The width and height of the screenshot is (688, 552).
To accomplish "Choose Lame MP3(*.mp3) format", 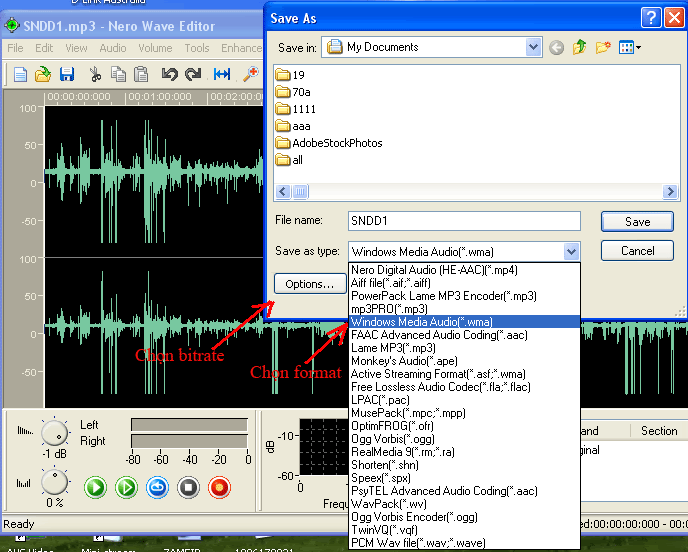I will (x=464, y=348).
